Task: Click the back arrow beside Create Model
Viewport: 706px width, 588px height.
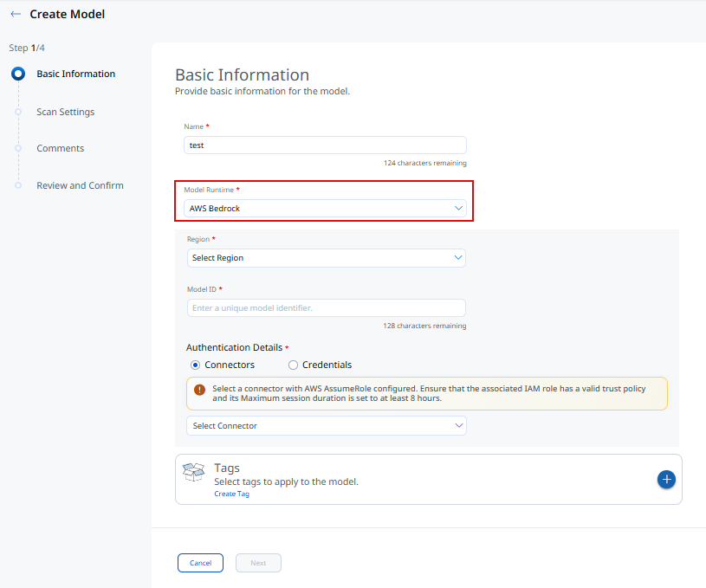Action: click(16, 14)
